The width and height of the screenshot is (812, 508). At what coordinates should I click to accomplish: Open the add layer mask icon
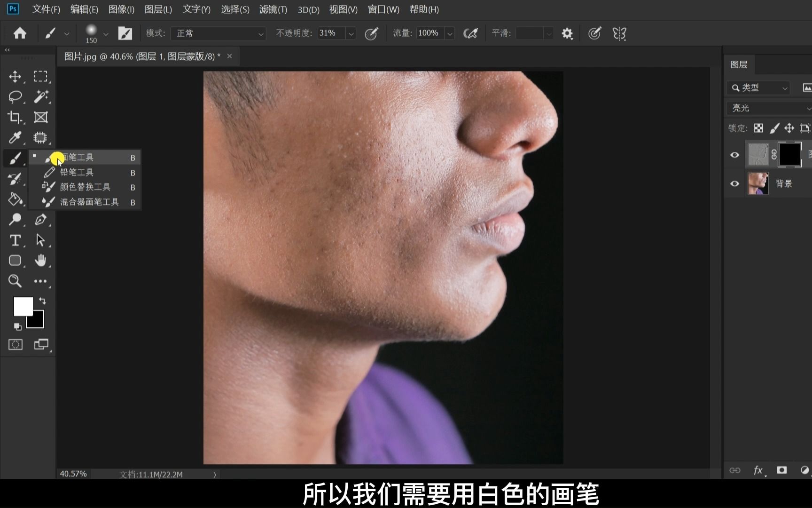click(x=781, y=470)
